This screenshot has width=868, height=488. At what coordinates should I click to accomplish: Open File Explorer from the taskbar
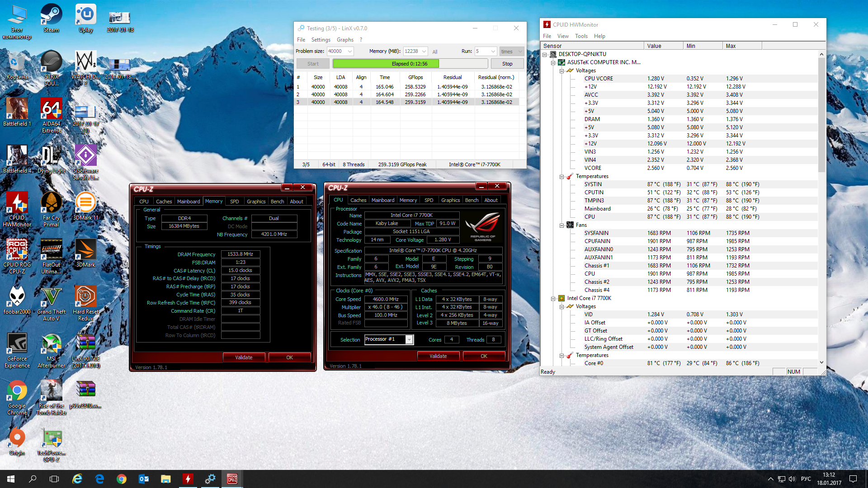[165, 479]
